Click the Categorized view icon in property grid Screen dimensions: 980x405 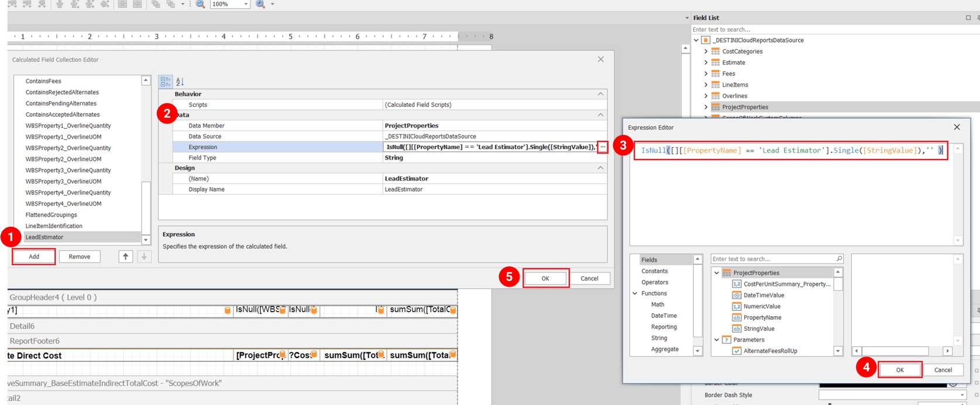166,81
